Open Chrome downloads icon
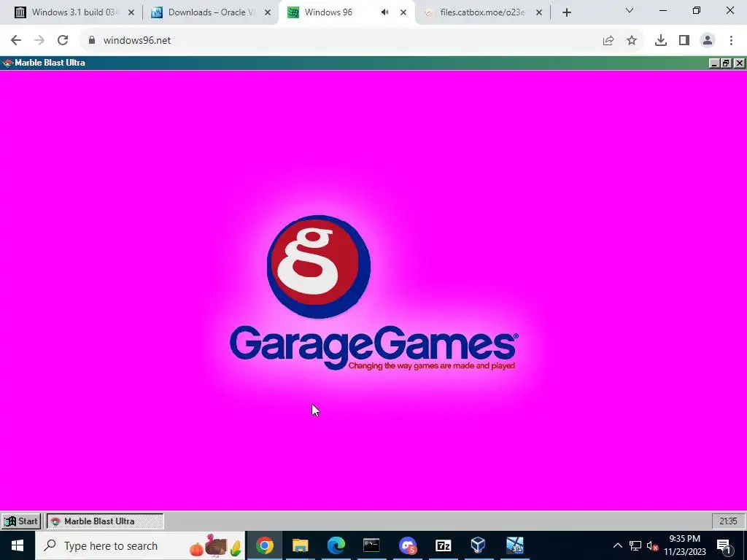 [x=661, y=41]
